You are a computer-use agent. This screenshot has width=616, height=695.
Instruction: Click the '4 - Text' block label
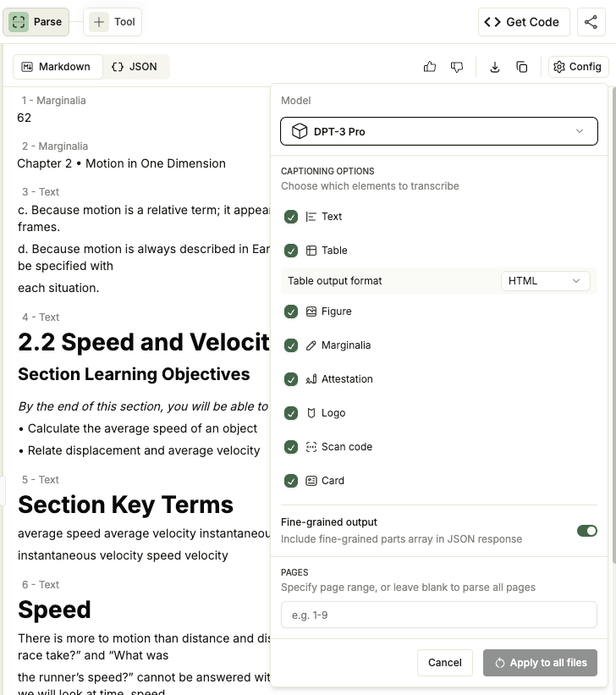point(41,317)
